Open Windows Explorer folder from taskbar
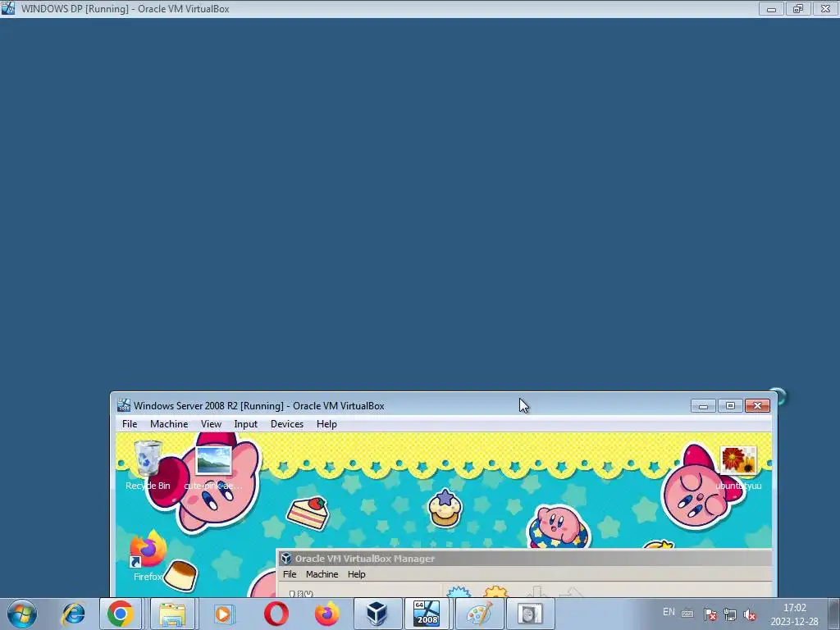 click(172, 614)
